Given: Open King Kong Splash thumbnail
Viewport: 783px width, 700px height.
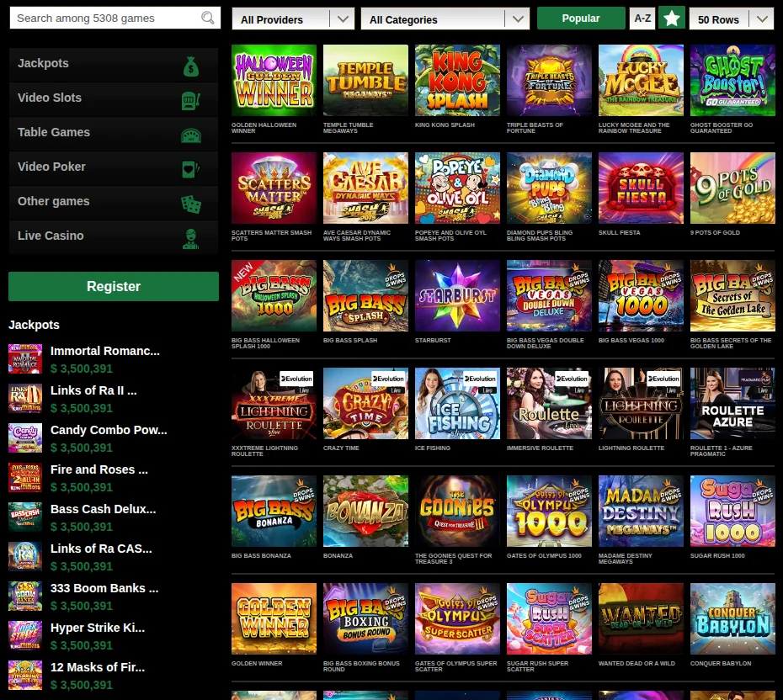Looking at the screenshot, I should [457, 80].
